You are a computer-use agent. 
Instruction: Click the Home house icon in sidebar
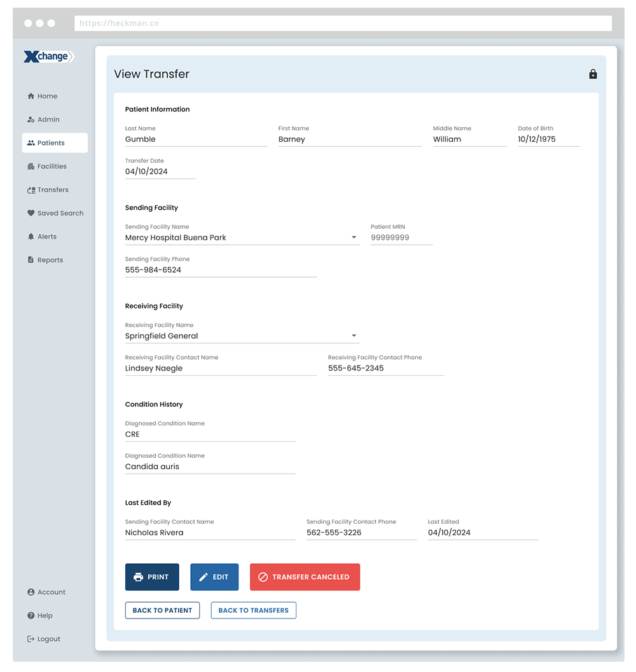31,97
